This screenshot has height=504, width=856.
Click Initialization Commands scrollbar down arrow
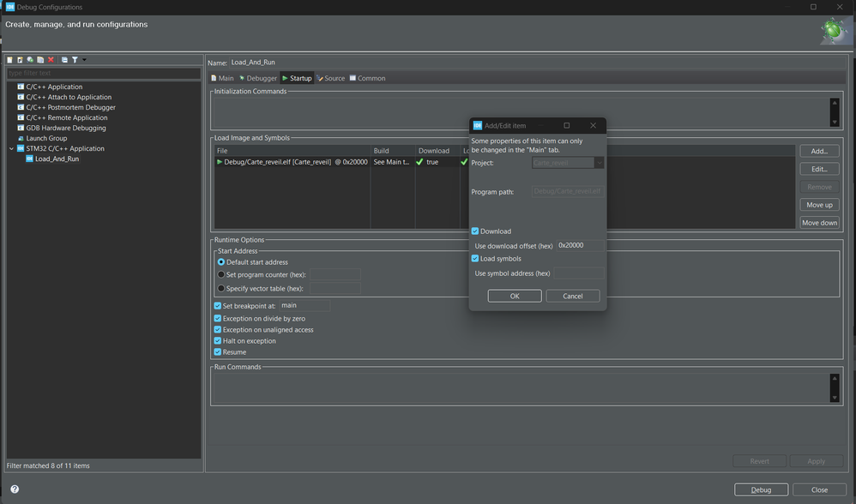pyautogui.click(x=835, y=121)
